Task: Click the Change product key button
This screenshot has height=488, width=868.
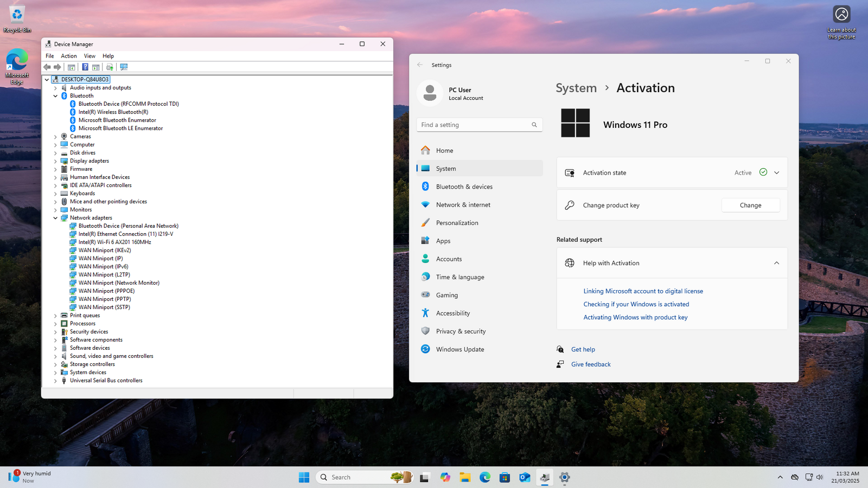Action: [750, 206]
